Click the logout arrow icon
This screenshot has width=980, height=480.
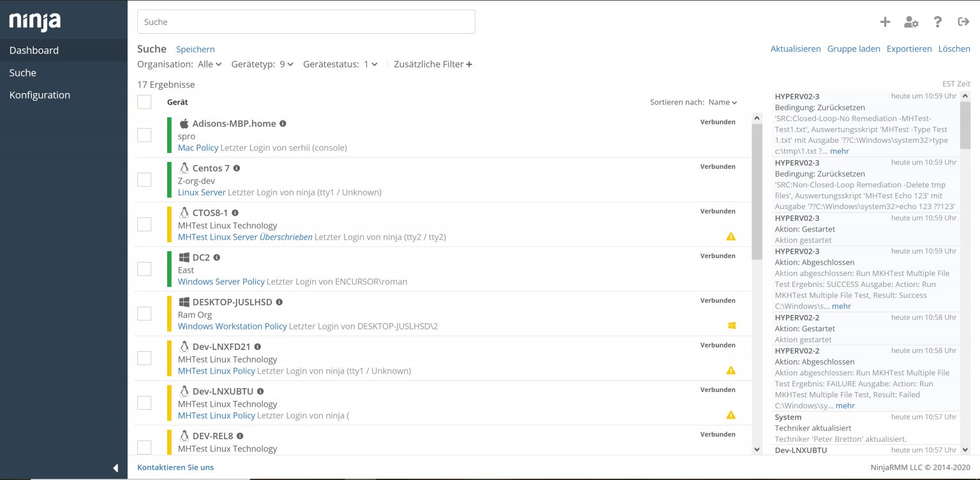coord(963,22)
